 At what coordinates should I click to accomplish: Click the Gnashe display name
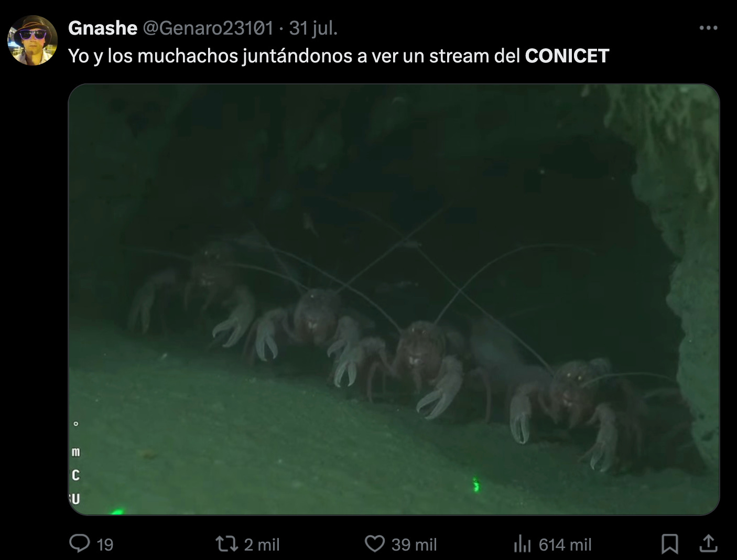(103, 28)
